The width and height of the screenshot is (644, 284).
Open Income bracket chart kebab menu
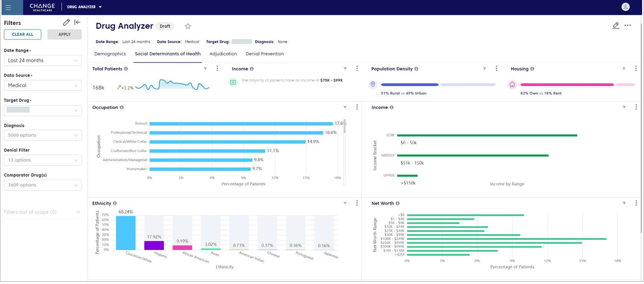(636, 107)
